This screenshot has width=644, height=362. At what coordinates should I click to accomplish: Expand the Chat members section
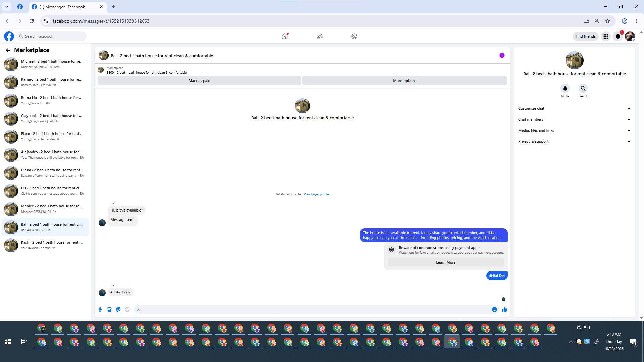[x=574, y=119]
